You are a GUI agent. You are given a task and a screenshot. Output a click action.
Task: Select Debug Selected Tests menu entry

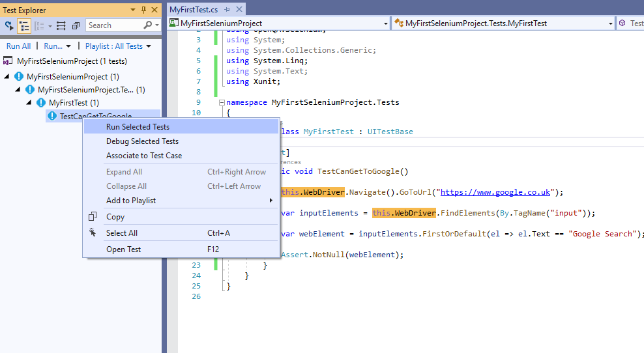point(142,141)
